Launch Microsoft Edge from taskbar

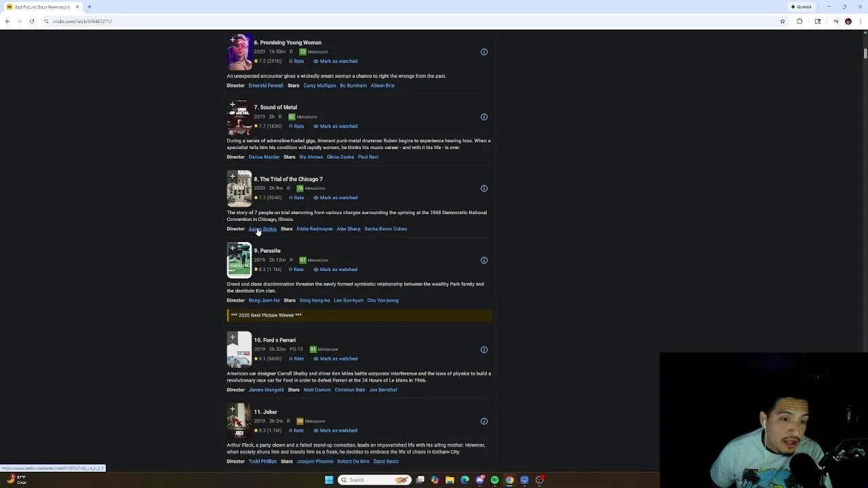click(x=465, y=480)
